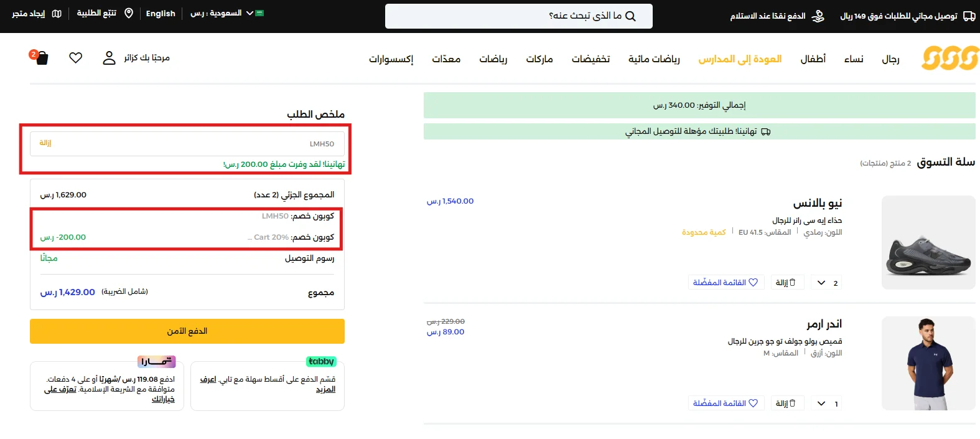Click the trash icon for New Balance item
980x439 pixels.
793,283
